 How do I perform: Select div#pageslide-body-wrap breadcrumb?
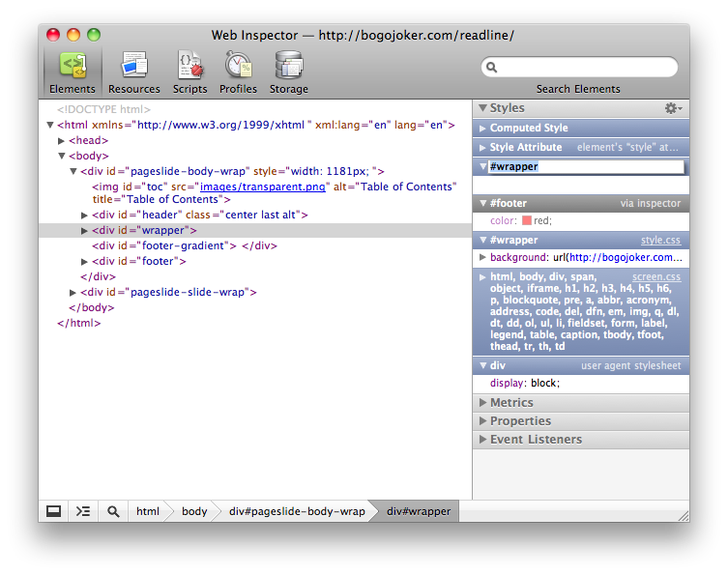297,511
